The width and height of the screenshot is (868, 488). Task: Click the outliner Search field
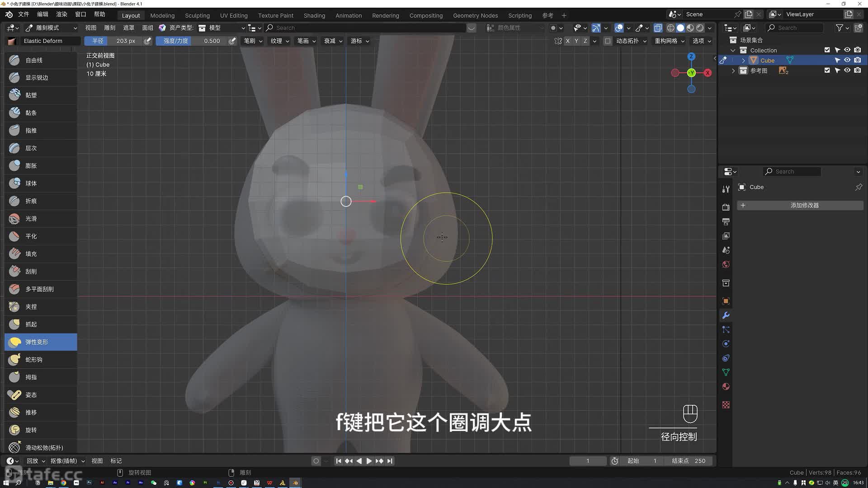(795, 28)
